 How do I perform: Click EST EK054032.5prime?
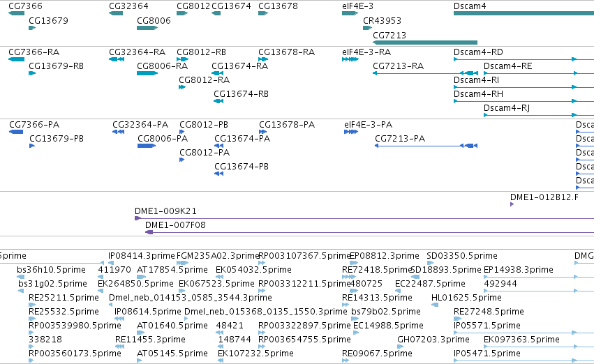point(253,270)
